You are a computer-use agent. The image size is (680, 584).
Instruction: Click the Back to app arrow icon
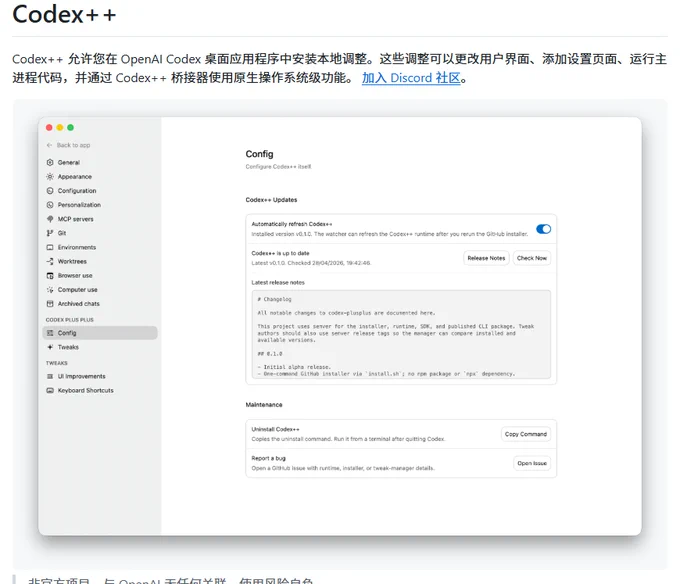coord(49,145)
